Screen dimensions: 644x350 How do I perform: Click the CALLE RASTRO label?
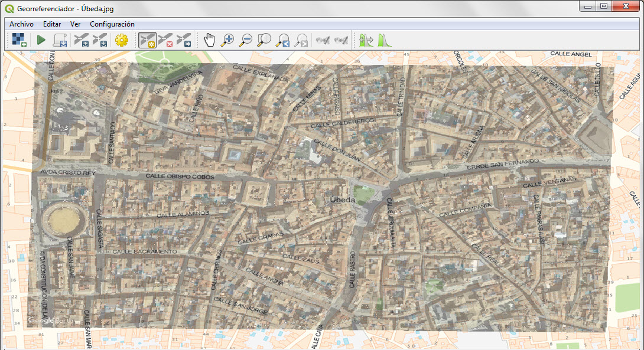click(352, 269)
